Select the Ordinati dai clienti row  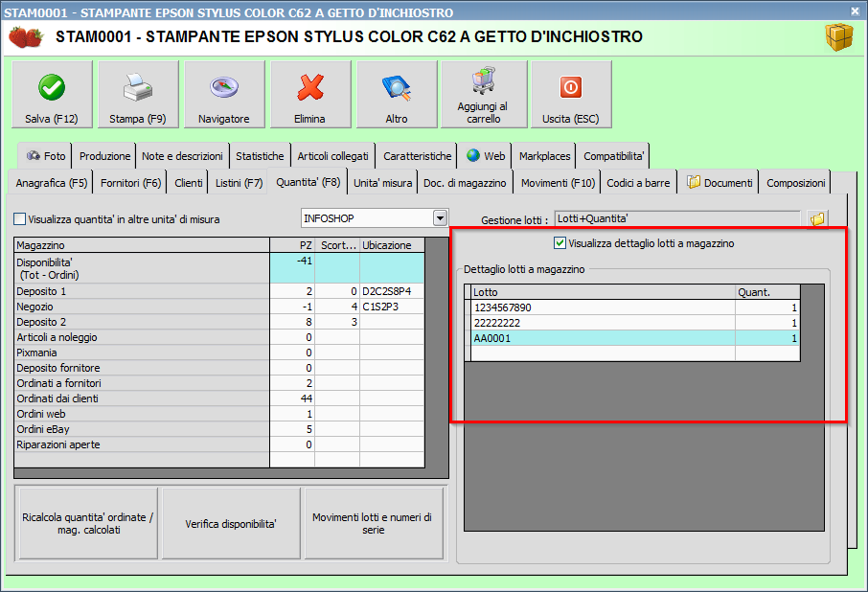coord(219,398)
